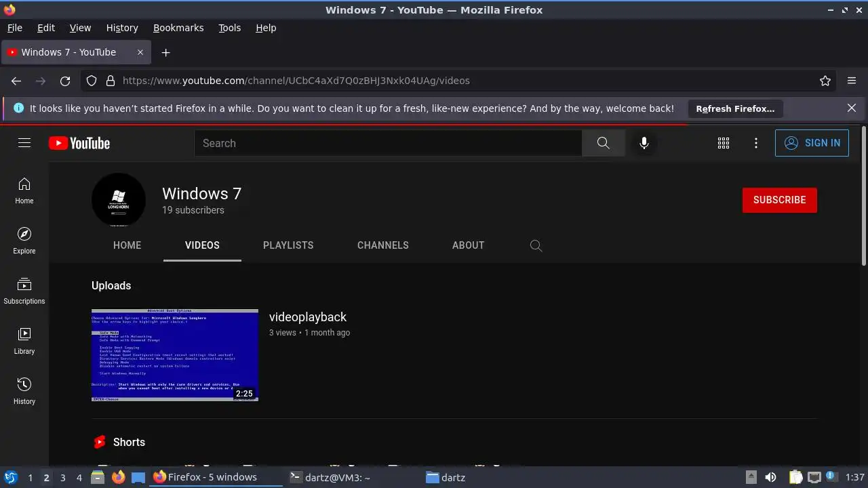
Task: Click the site security padlock icon
Action: (111, 81)
